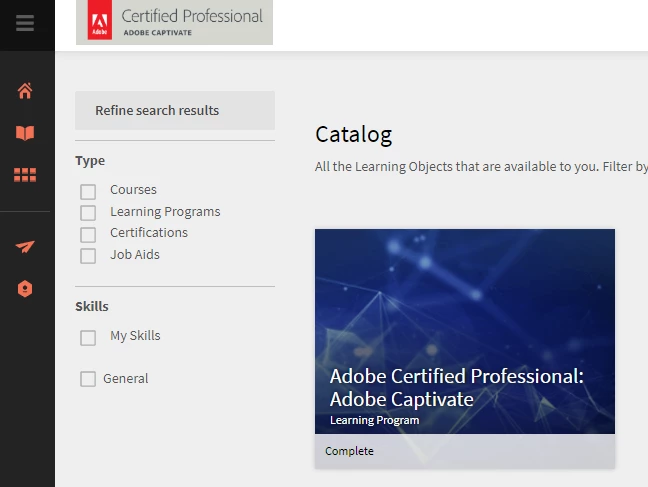Click the Skills filter section label
Image resolution: width=648 pixels, height=487 pixels.
tap(92, 306)
